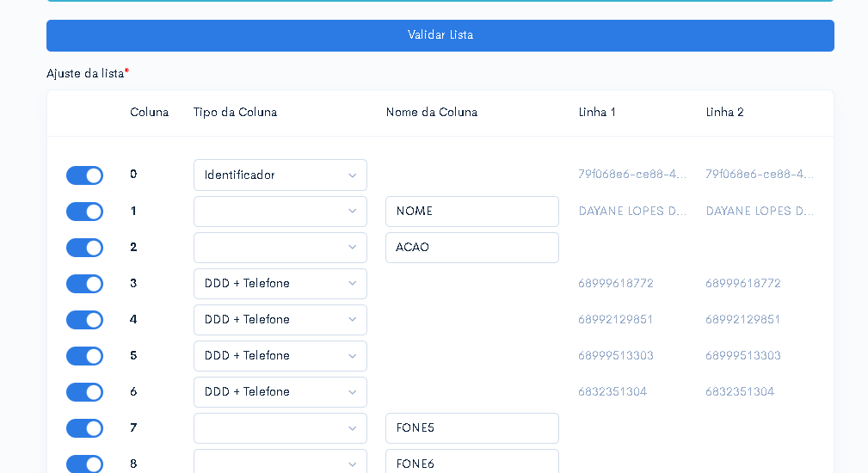This screenshot has height=473, width=868.
Task: Click the FONE5 column name field
Action: coord(472,428)
